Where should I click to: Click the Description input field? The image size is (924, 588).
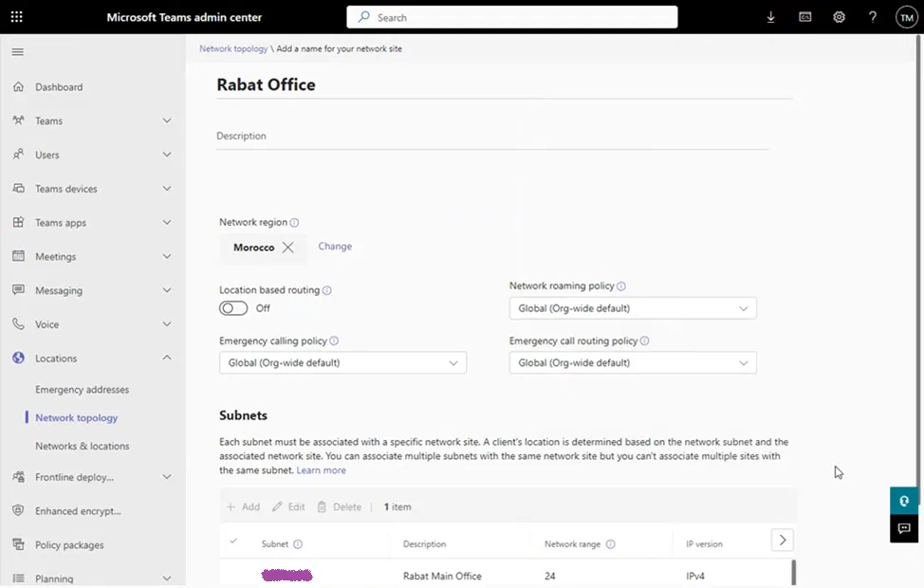491,137
